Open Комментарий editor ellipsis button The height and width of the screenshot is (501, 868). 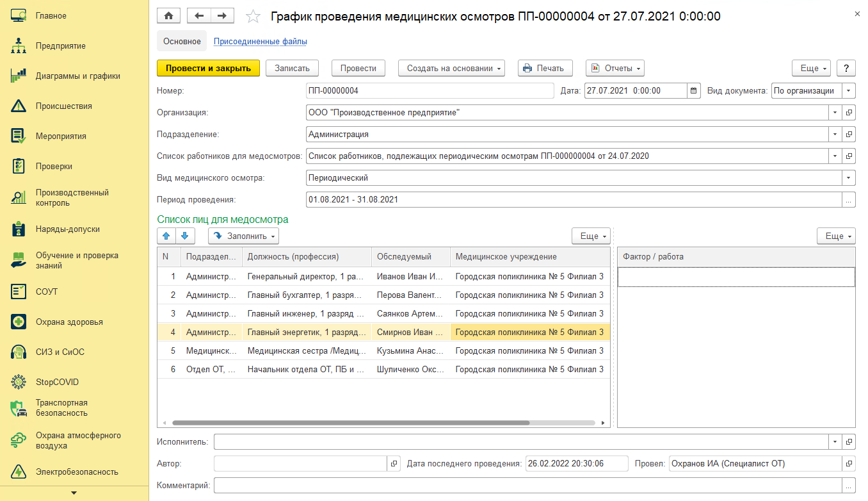[x=849, y=485]
